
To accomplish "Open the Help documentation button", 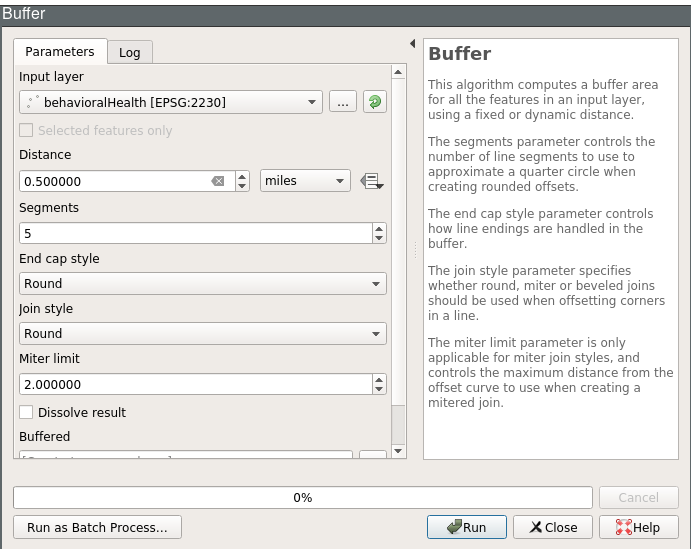I will pyautogui.click(x=638, y=527).
